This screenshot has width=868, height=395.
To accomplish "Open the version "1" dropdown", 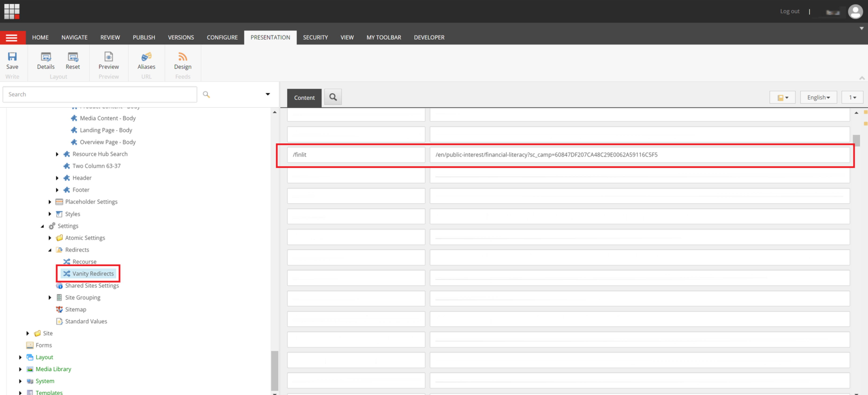I will click(x=852, y=97).
